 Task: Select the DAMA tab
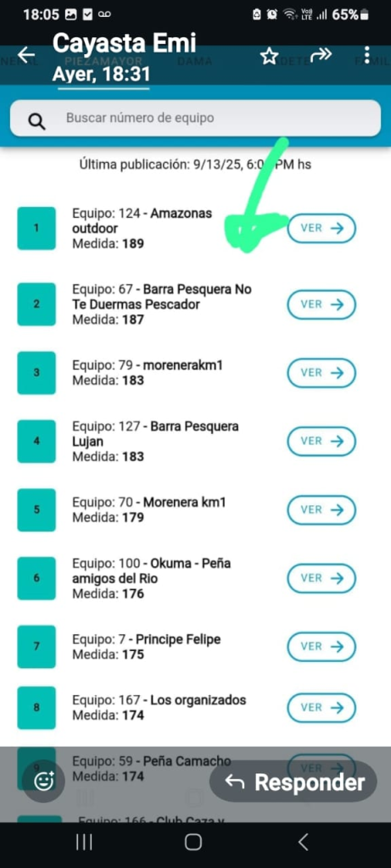coord(195,61)
